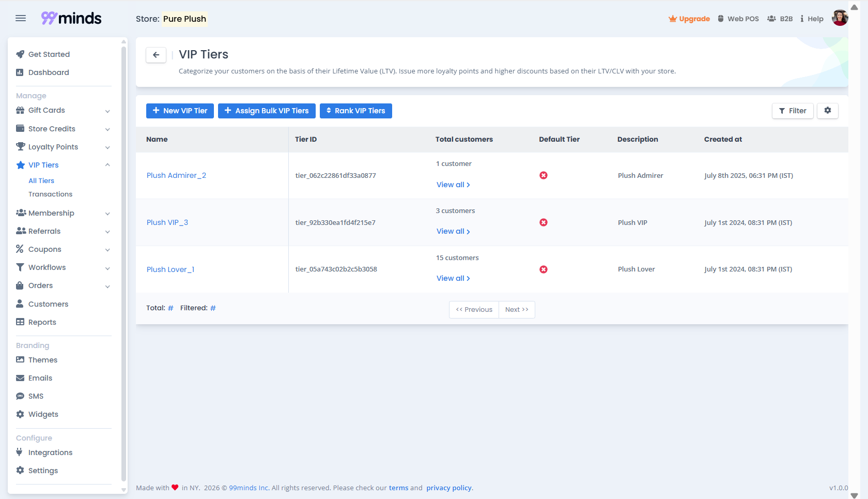Open the privacy policy footer link
This screenshot has height=499, width=868.
[449, 488]
